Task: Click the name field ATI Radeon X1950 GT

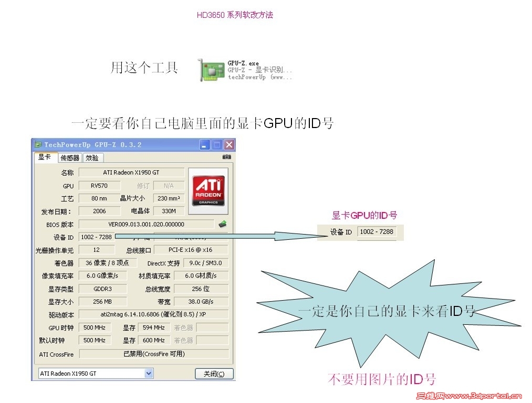Action: [x=131, y=173]
